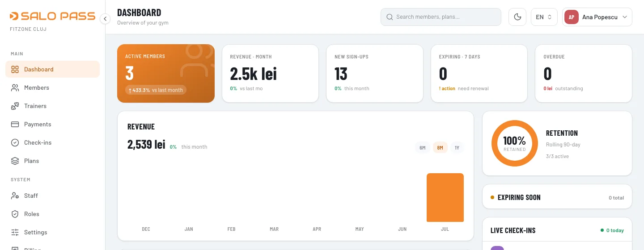
Task: Click '0 lei' outstanding amount
Action: tap(548, 88)
